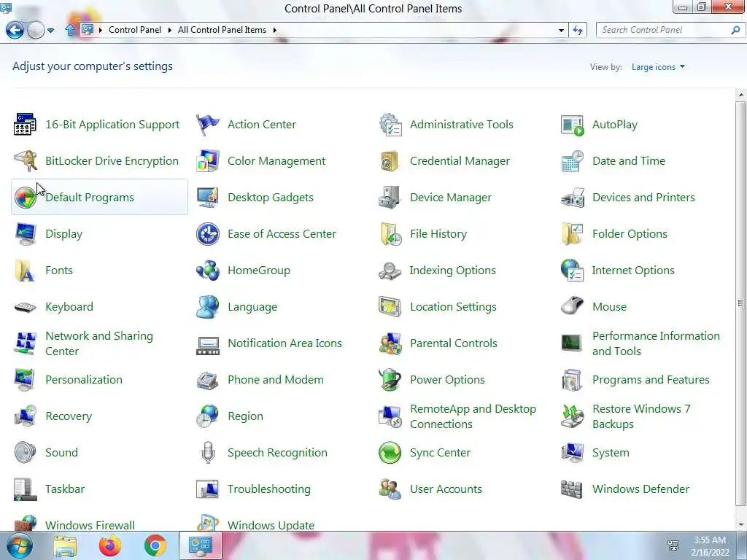Click the Windows Defender wall icon
The image size is (747, 560).
coord(572,489)
